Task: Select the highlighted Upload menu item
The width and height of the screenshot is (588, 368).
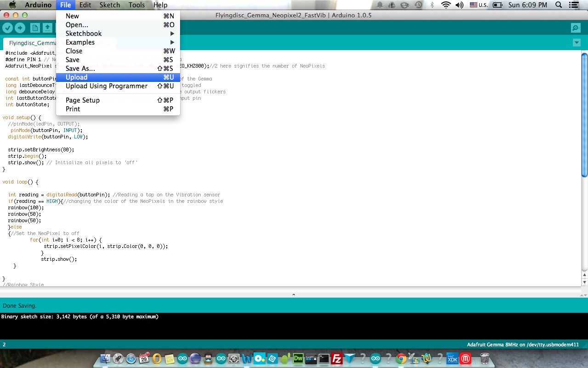Action: (118, 77)
